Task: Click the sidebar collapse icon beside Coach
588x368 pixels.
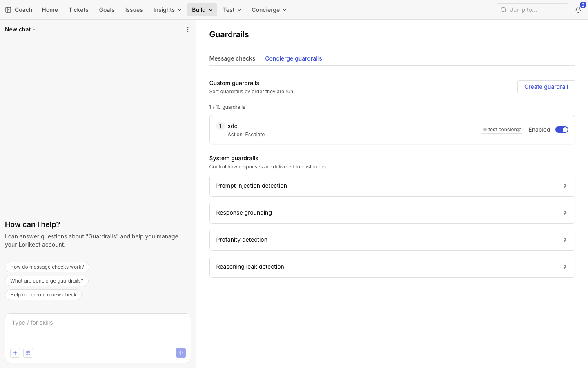Action: [x=8, y=10]
